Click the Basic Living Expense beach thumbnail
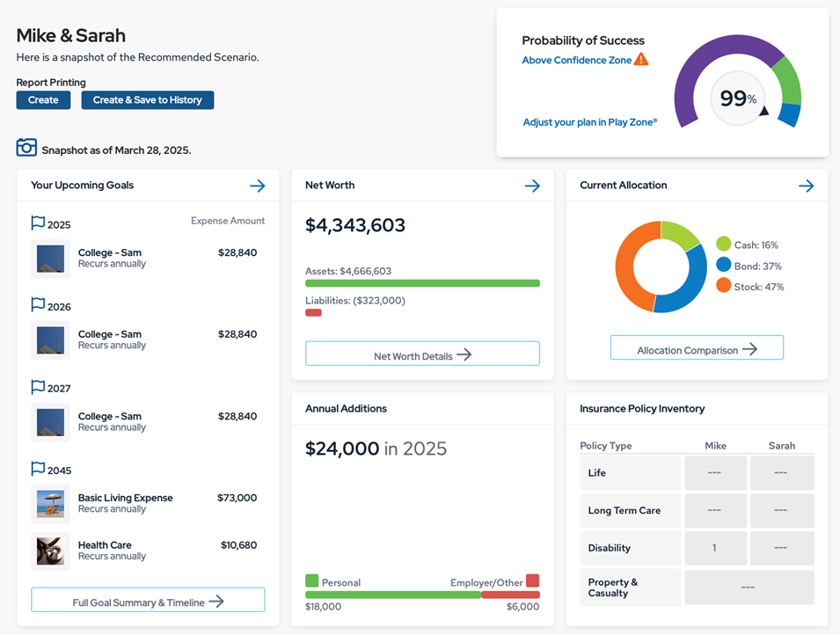This screenshot has width=840, height=635. pos(50,504)
